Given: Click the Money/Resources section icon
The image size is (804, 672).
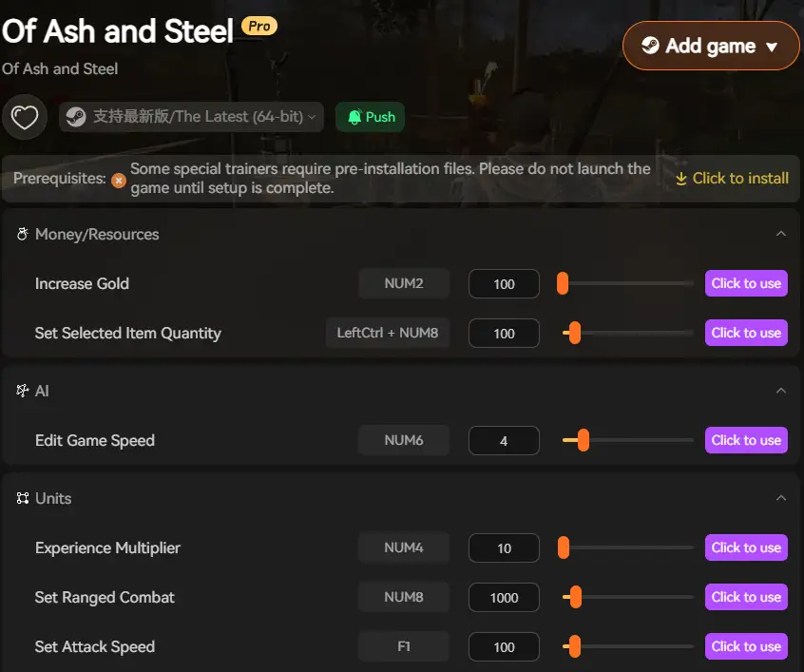Looking at the screenshot, I should [22, 233].
